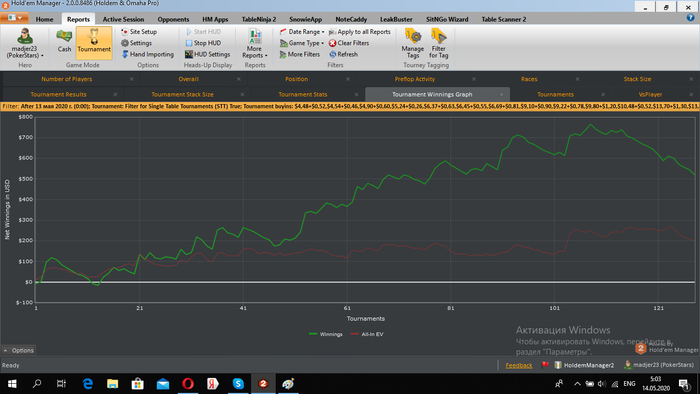Viewport: 700px width, 394px height.
Task: Open the application menu button
Action: click(15, 18)
